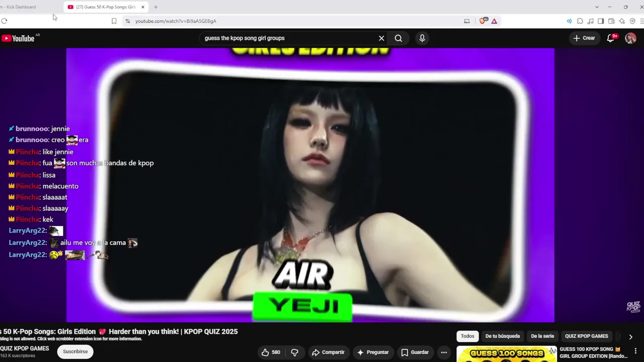The width and height of the screenshot is (644, 362).
Task: Click the Crear button
Action: 584,38
